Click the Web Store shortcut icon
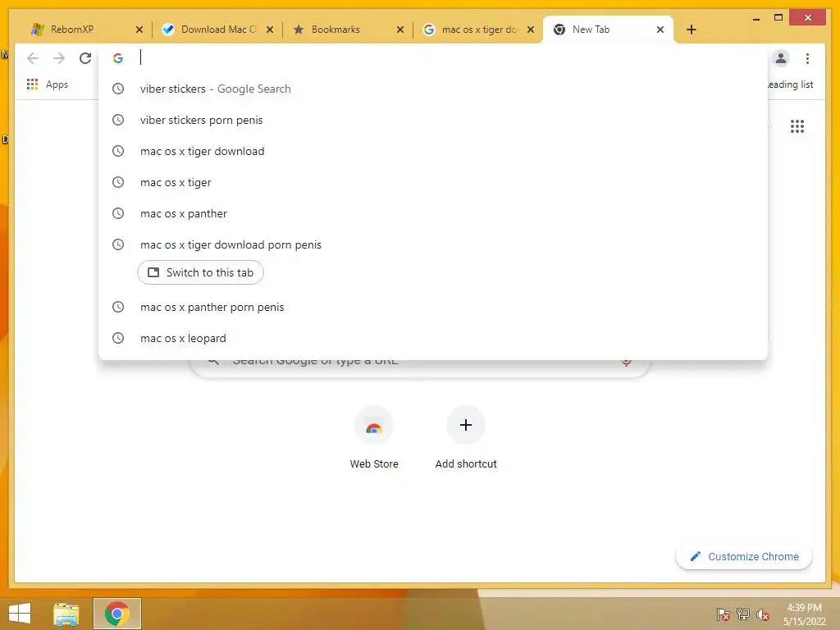Image resolution: width=840 pixels, height=630 pixels. pyautogui.click(x=374, y=426)
